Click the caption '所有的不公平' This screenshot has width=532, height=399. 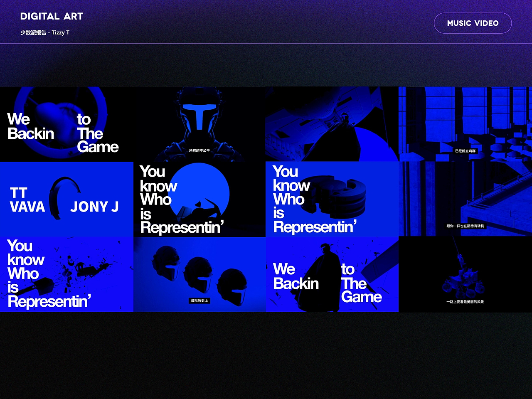point(199,150)
